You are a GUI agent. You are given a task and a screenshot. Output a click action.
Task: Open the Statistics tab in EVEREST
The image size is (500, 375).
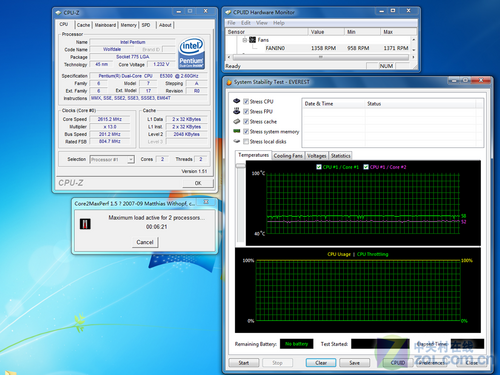point(340,156)
